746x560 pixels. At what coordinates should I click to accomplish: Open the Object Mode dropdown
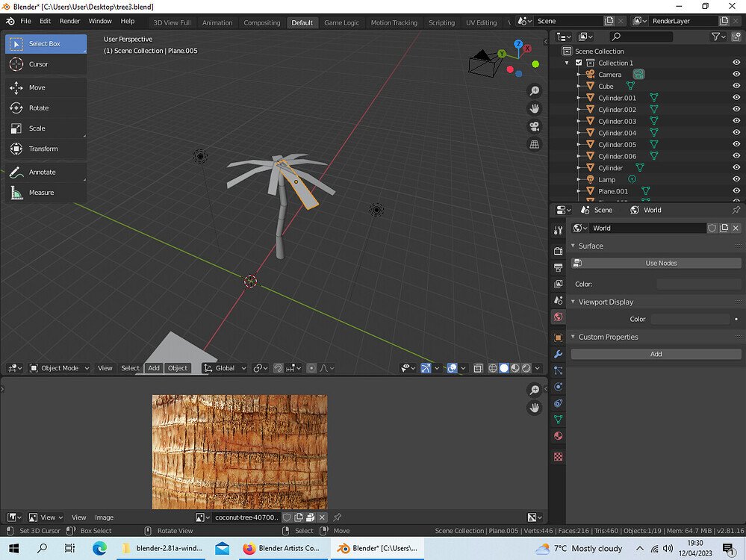click(x=60, y=368)
